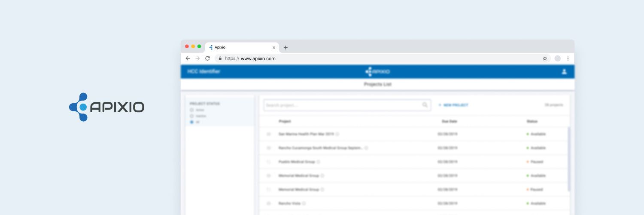Open the user account icon in blue header
Image resolution: width=644 pixels, height=215 pixels.
[564, 72]
